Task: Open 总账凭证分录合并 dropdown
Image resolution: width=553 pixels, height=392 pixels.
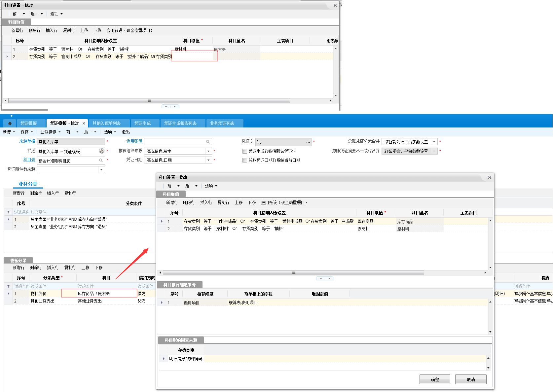Action: (434, 142)
